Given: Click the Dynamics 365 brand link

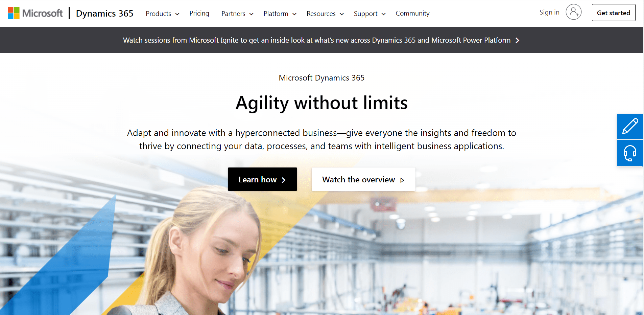Looking at the screenshot, I should (104, 13).
